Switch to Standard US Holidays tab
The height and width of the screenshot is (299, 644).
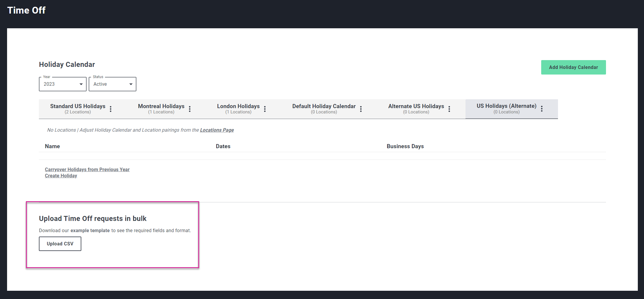pyautogui.click(x=78, y=109)
